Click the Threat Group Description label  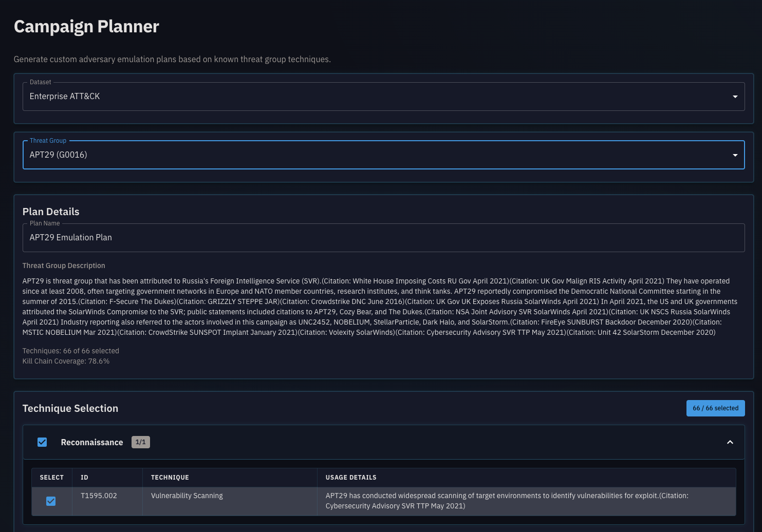pos(64,265)
